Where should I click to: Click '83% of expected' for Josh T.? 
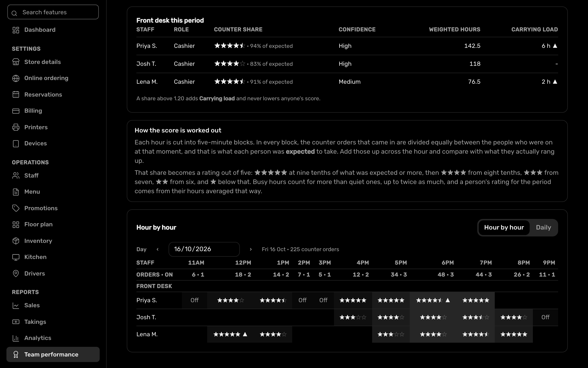pos(271,64)
